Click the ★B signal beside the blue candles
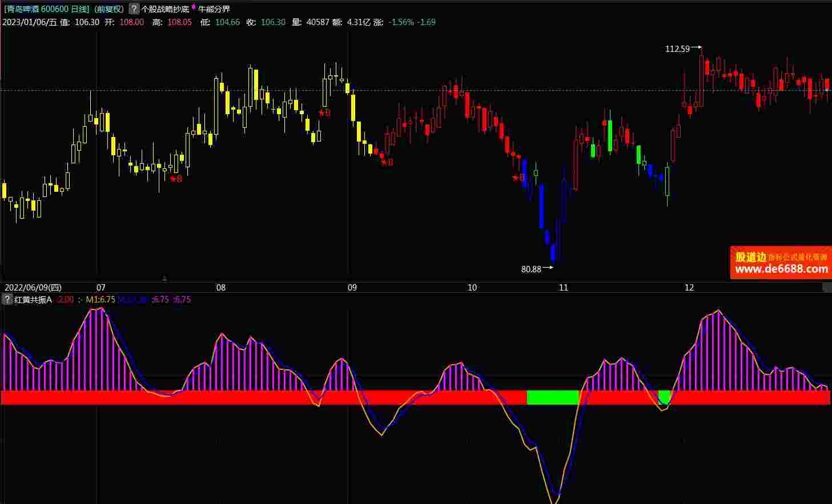Viewport: 832px width, 504px height. 518,178
